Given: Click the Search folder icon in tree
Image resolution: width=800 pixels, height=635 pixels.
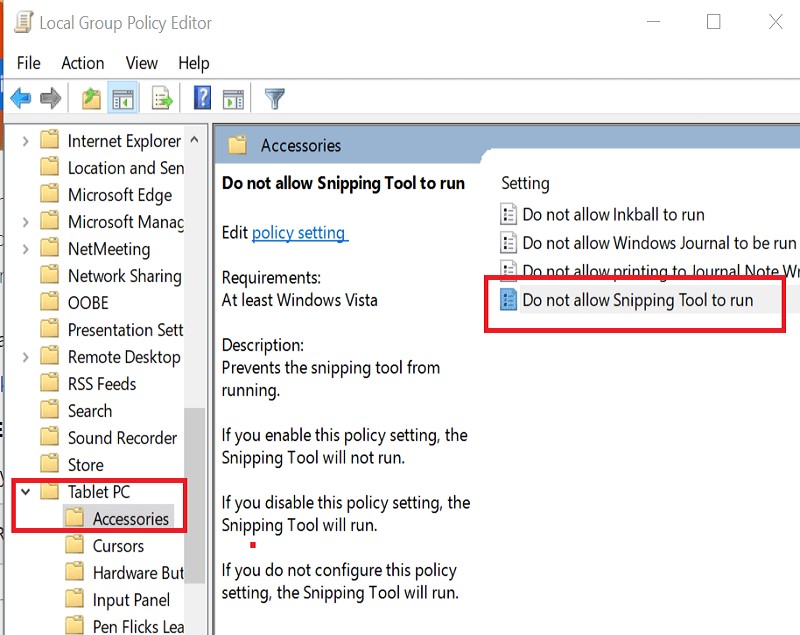Looking at the screenshot, I should point(49,410).
